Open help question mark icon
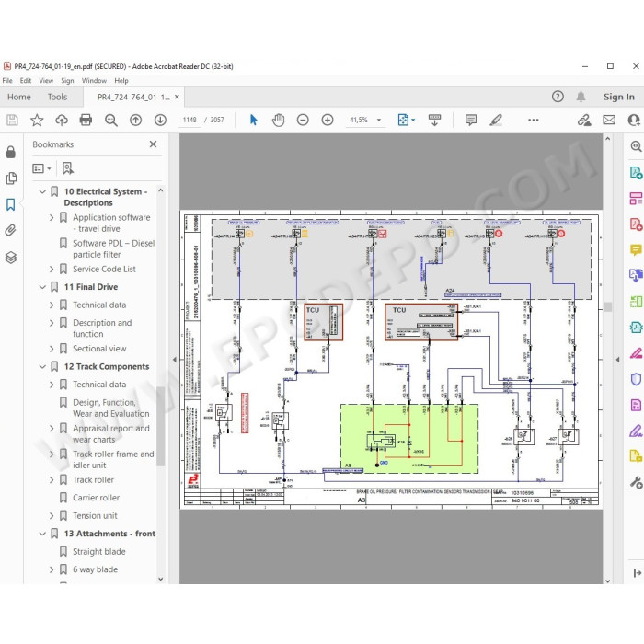The image size is (644, 644). (558, 97)
